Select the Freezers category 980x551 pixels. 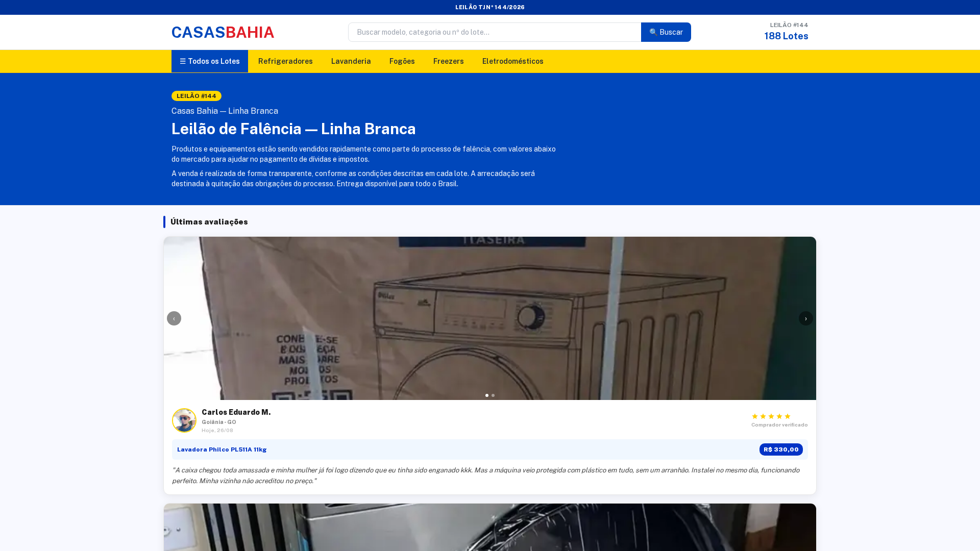click(x=449, y=61)
